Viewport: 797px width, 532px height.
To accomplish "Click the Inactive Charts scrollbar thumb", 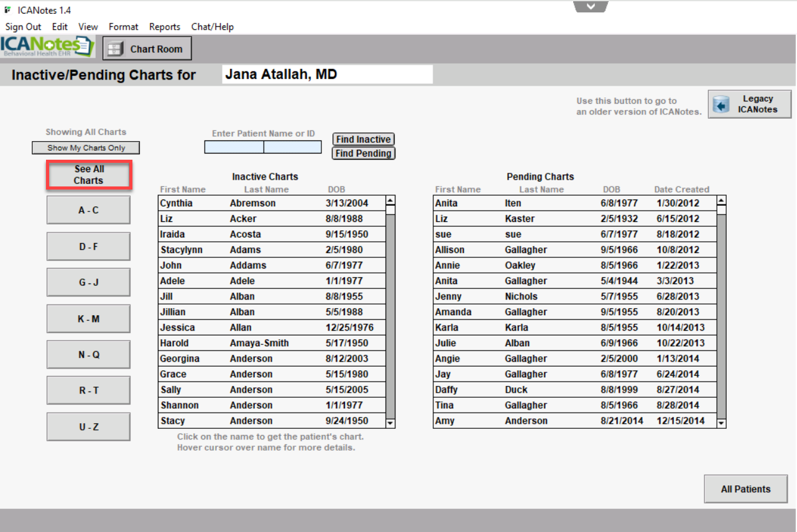I will click(390, 209).
